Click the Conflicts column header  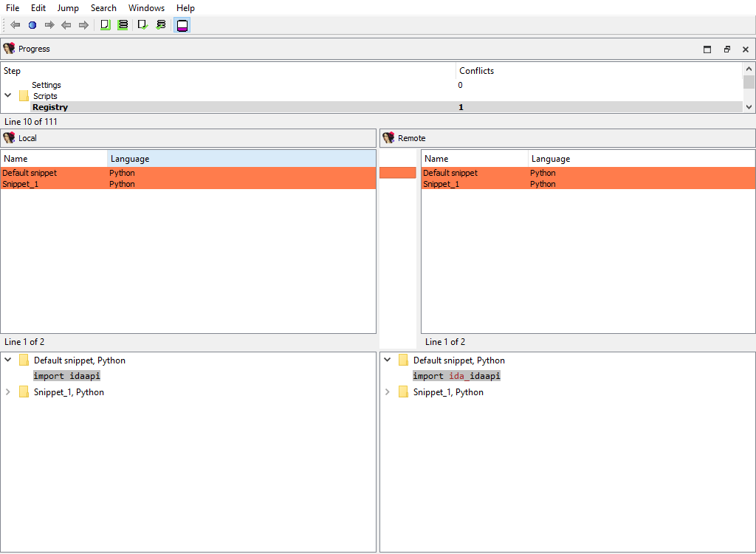[476, 71]
